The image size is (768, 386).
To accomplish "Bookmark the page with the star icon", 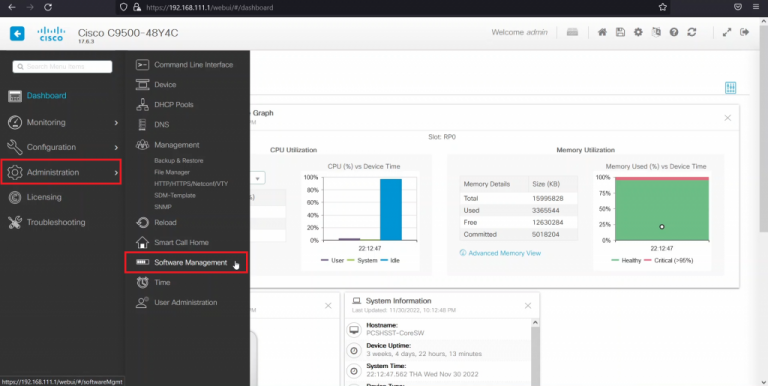I will coord(663,7).
